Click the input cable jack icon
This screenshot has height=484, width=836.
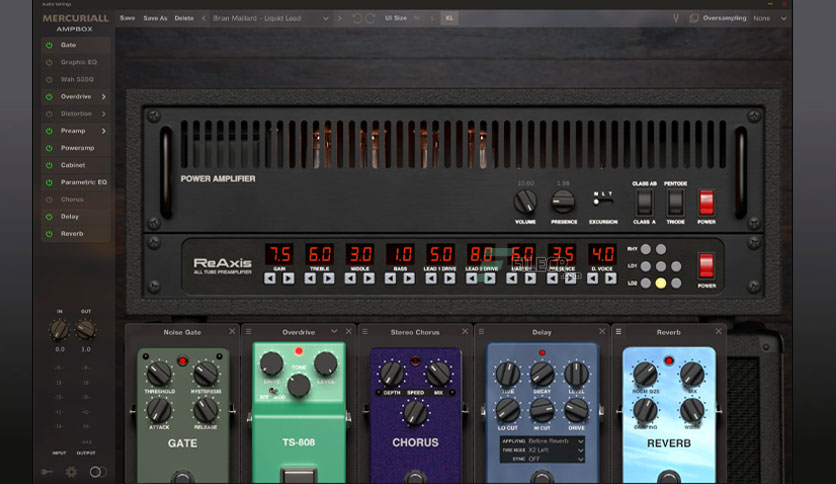(47, 471)
